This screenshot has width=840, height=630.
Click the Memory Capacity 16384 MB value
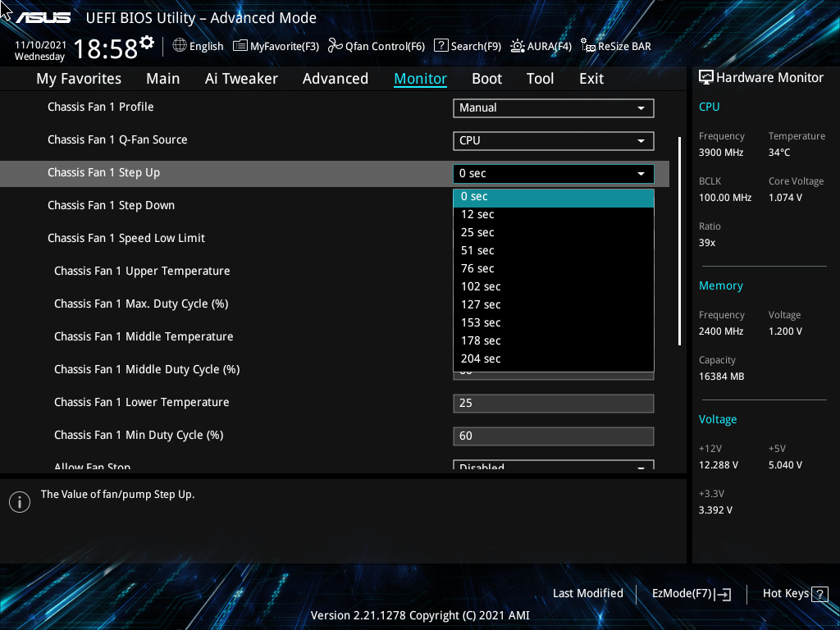pos(721,377)
